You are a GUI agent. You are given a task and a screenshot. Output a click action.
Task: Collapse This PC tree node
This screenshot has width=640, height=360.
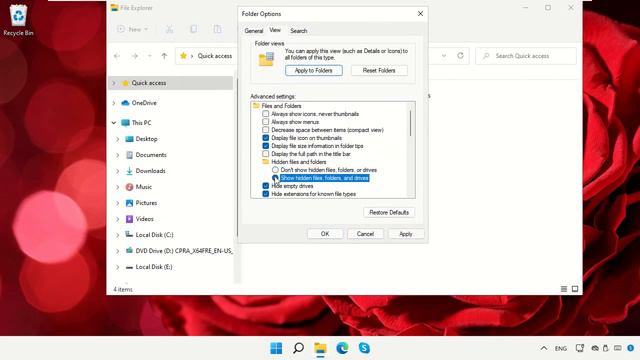[x=114, y=122]
